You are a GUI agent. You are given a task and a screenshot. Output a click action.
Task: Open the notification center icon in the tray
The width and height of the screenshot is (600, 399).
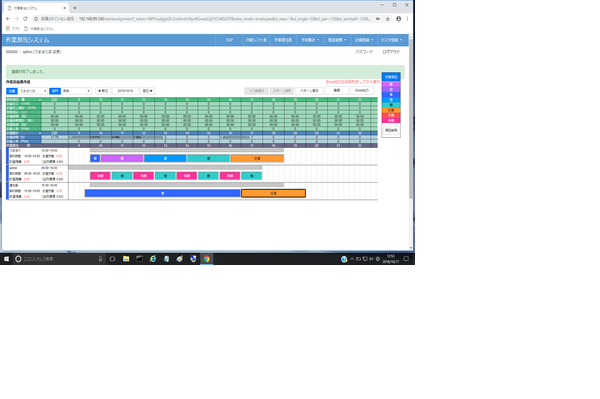(x=406, y=259)
